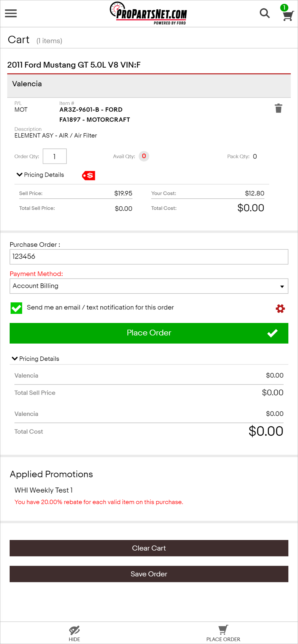Click the search magnifier icon
Image resolution: width=298 pixels, height=644 pixels.
coord(264,14)
